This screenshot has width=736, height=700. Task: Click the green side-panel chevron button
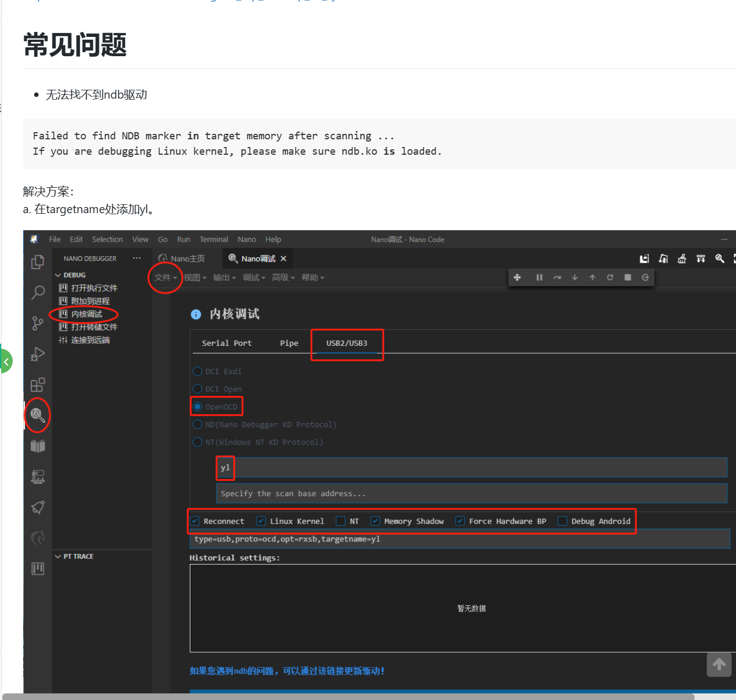point(6,362)
